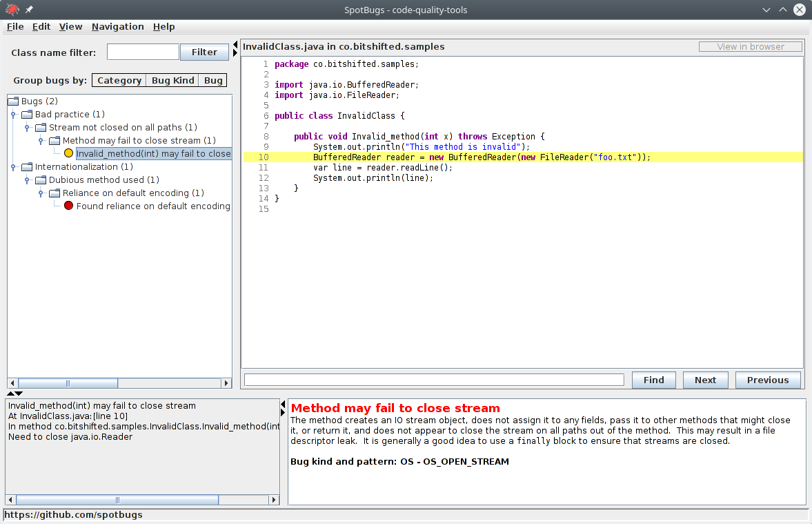Image resolution: width=812 pixels, height=524 pixels.
Task: Click bug tree horizontal scrollbar thumb
Action: pyautogui.click(x=68, y=384)
